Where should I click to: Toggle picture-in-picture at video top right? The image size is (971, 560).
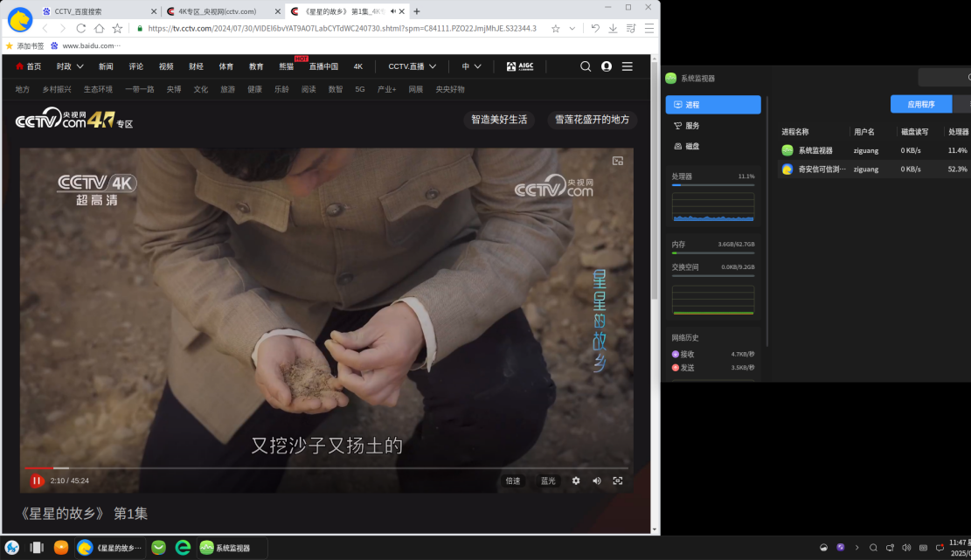click(x=618, y=161)
